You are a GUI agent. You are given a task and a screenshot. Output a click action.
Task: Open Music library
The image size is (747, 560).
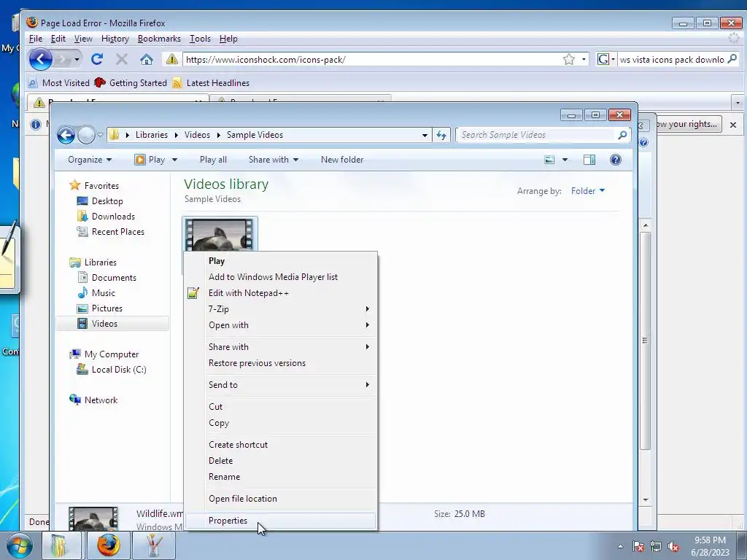[x=104, y=293]
